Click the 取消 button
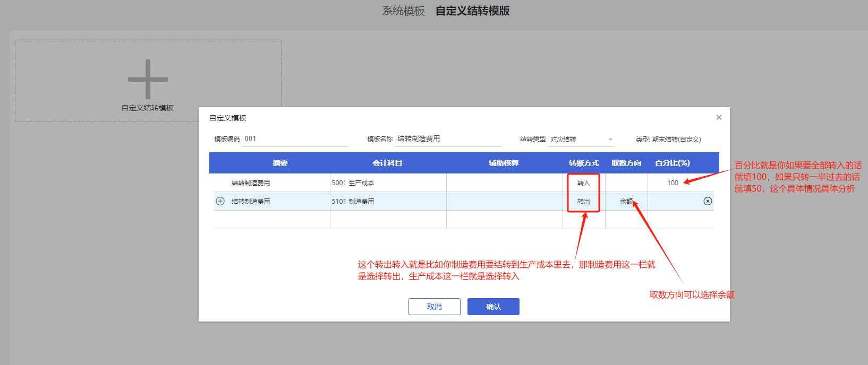 [435, 307]
